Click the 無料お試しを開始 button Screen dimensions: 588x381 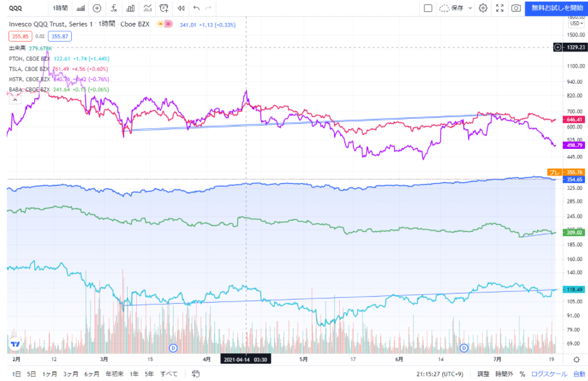click(556, 8)
